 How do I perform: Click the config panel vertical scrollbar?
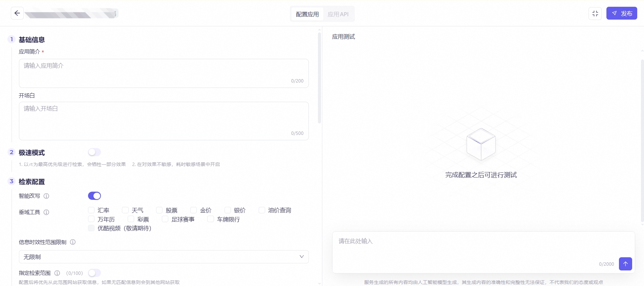pyautogui.click(x=319, y=78)
